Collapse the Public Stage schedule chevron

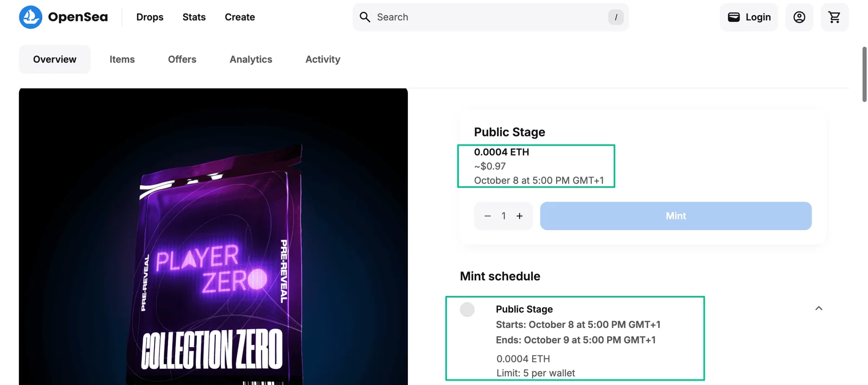[819, 308]
